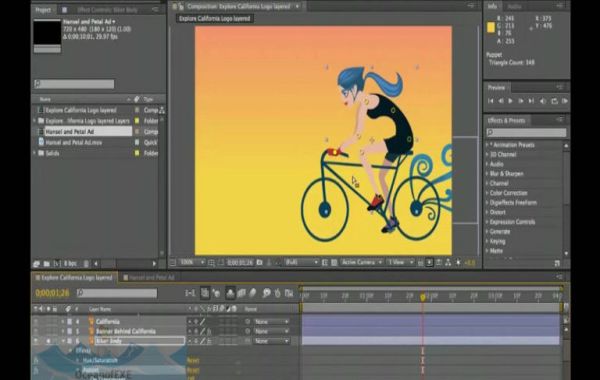This screenshot has width=600, height=380.
Task: Open magnification ratio dropdown showing 100%
Action: tap(192, 263)
